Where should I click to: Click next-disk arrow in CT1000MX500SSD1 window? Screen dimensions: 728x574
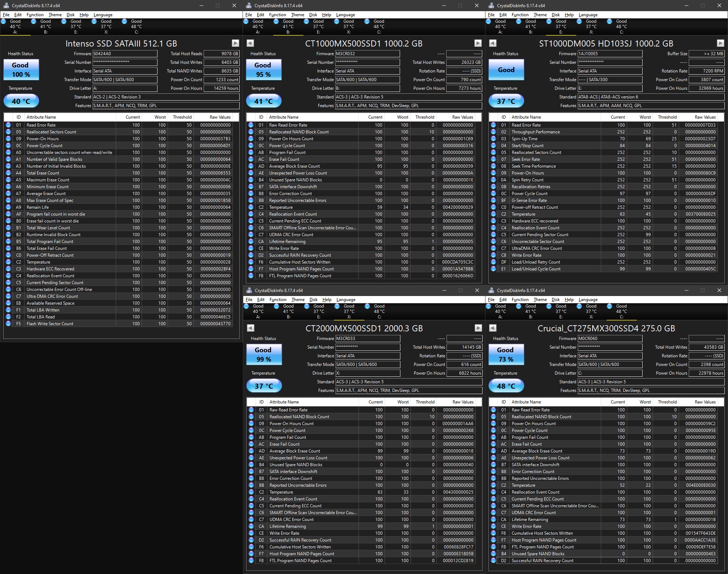(x=478, y=43)
